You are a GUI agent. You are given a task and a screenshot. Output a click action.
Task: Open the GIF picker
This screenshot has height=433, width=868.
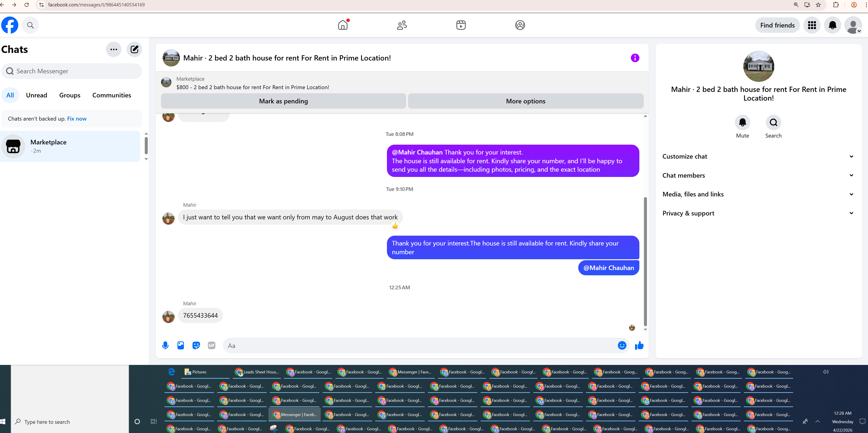(212, 345)
